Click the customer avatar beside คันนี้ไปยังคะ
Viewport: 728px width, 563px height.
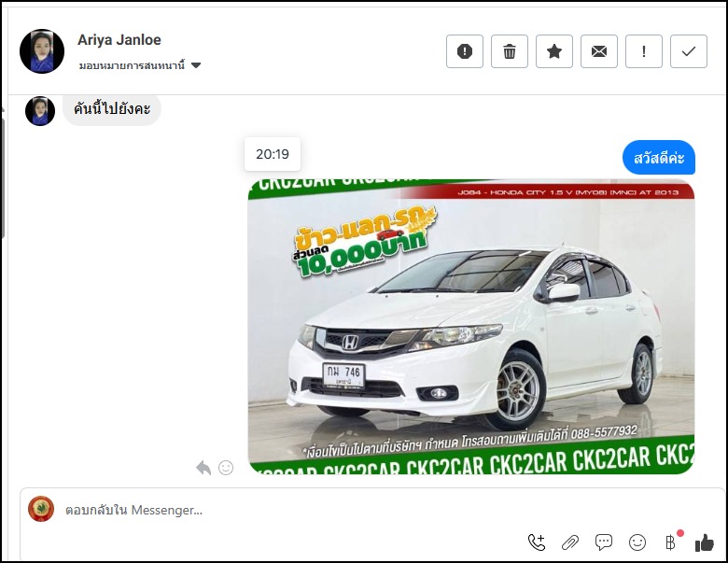(40, 110)
